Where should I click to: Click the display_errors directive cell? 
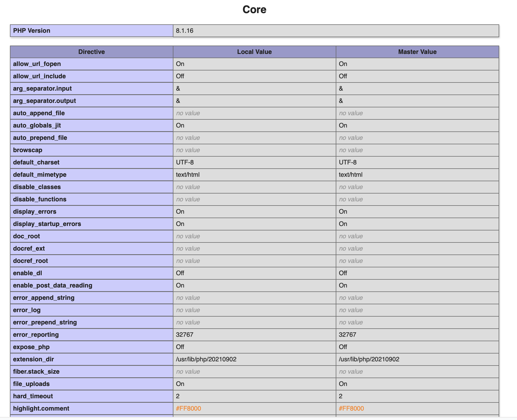pyautogui.click(x=92, y=212)
